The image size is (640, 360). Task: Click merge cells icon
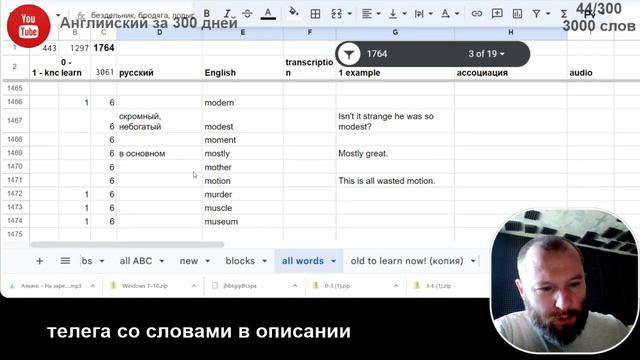(337, 14)
